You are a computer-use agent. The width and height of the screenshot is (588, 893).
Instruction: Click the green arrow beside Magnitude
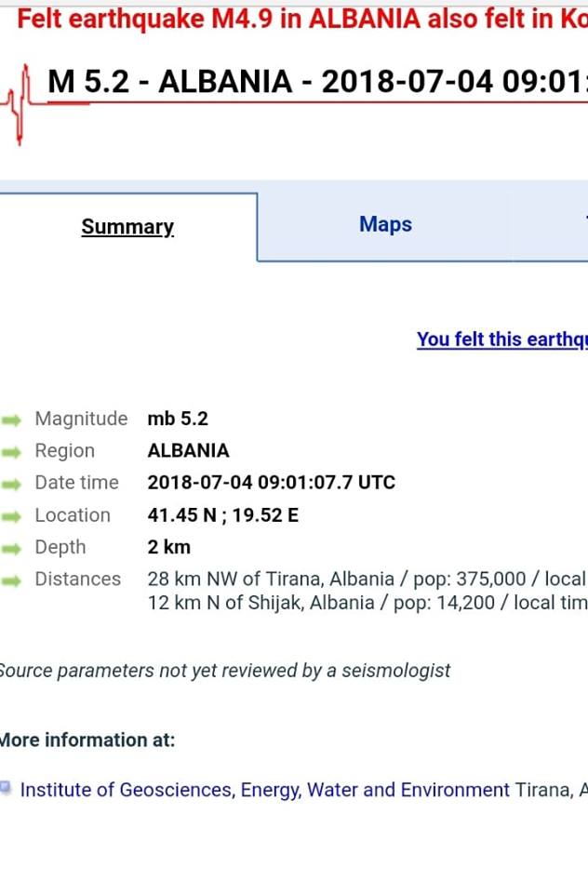click(12, 420)
